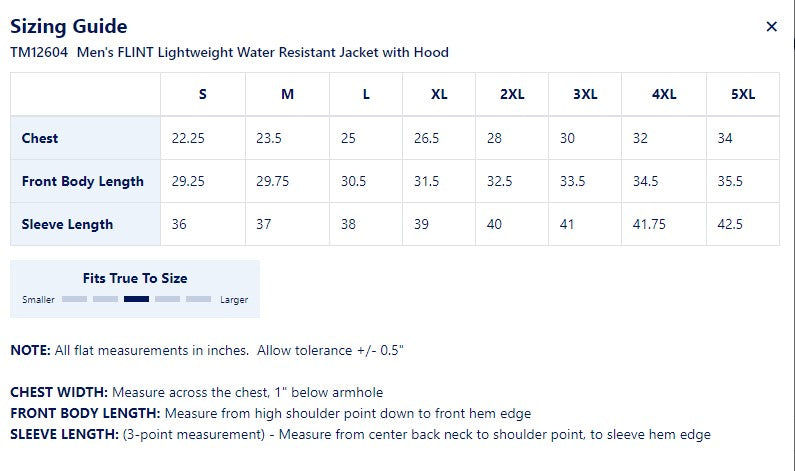Viewport: 795px width, 471px height.
Task: Click the highlighted middle fit indicator segment
Action: [136, 299]
